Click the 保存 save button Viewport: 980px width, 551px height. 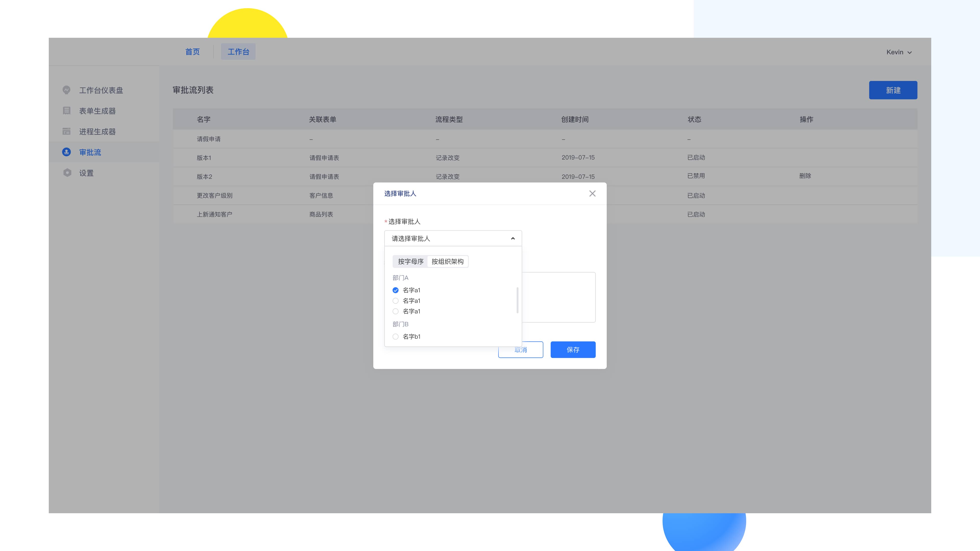[x=573, y=350]
